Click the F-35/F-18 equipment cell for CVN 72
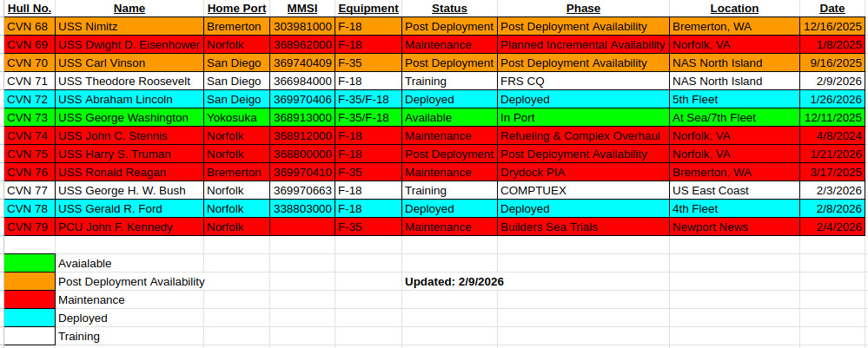The height and width of the screenshot is (348, 868). point(368,100)
